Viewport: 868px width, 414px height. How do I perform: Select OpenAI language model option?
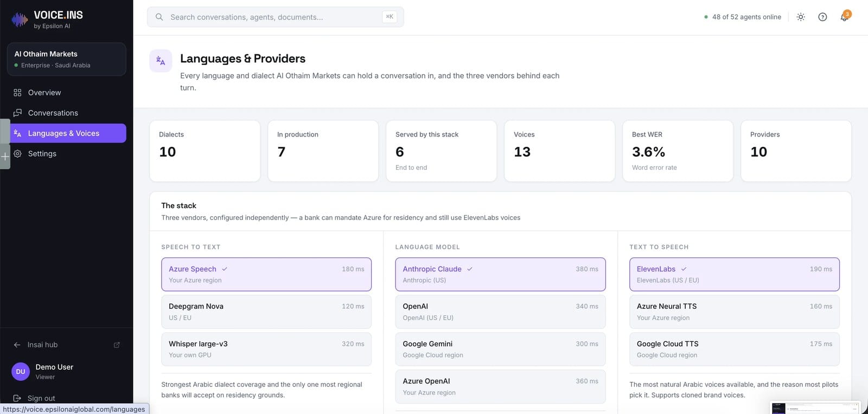tap(500, 312)
